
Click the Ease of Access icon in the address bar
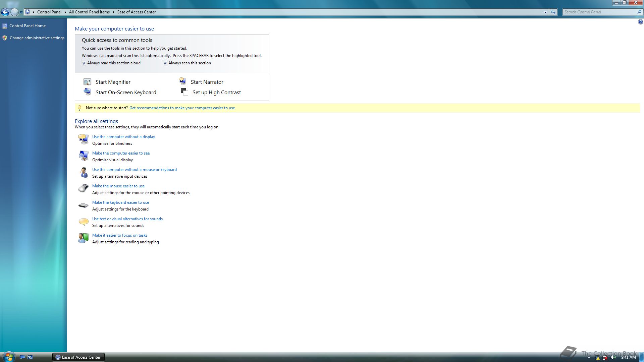click(28, 12)
